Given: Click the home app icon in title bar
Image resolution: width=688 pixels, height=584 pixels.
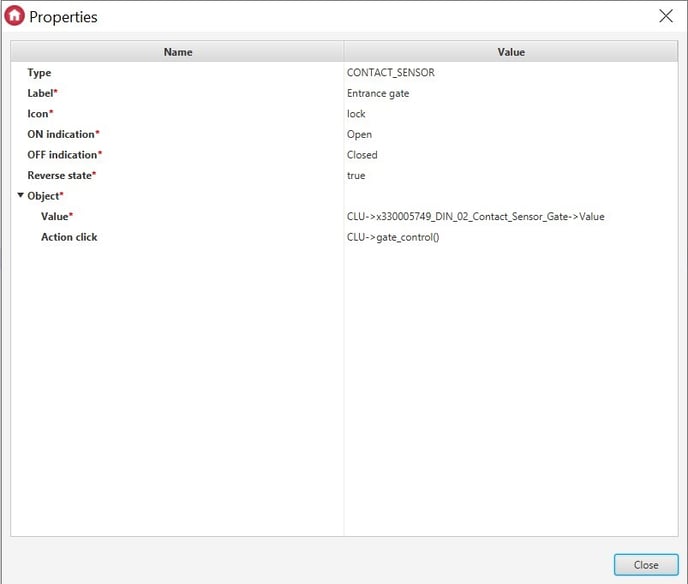Looking at the screenshot, I should click(15, 16).
